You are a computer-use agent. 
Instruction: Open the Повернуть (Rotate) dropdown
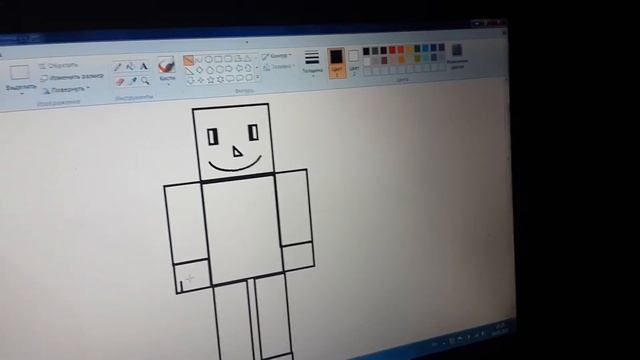click(67, 90)
